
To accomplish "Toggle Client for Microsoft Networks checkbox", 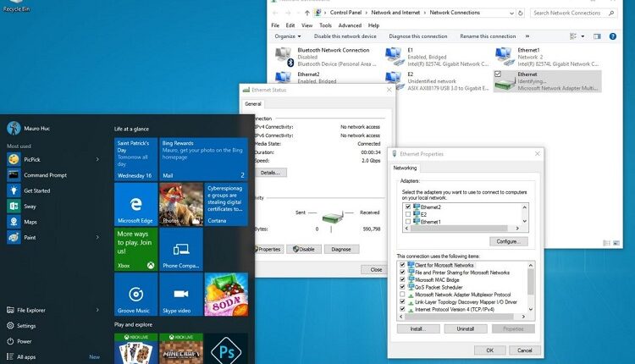I will [402, 265].
